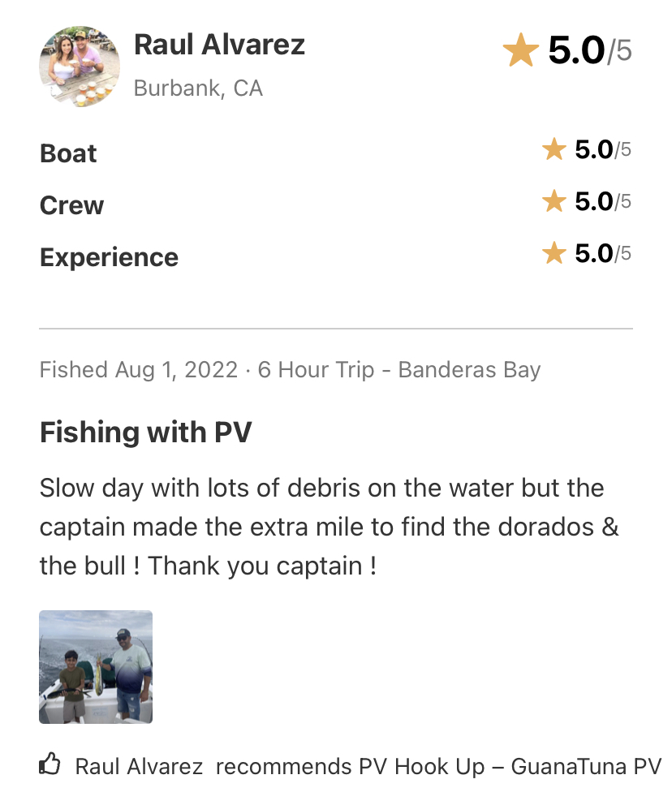This screenshot has height=805, width=672.
Task: Click the star icon beside Crew rating
Action: pyautogui.click(x=554, y=201)
